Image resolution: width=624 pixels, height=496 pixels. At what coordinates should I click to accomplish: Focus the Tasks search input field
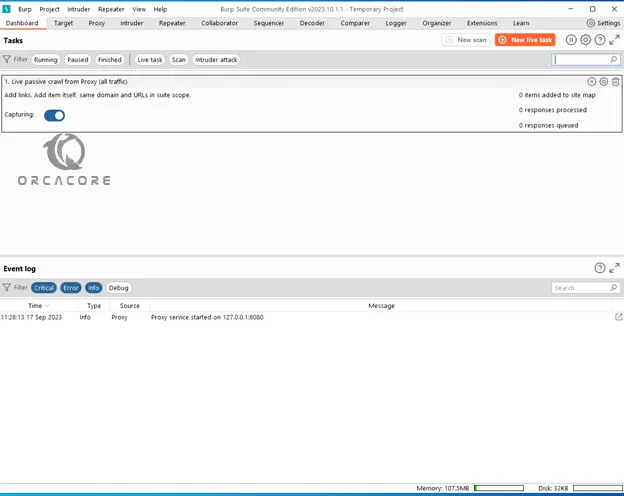point(585,59)
